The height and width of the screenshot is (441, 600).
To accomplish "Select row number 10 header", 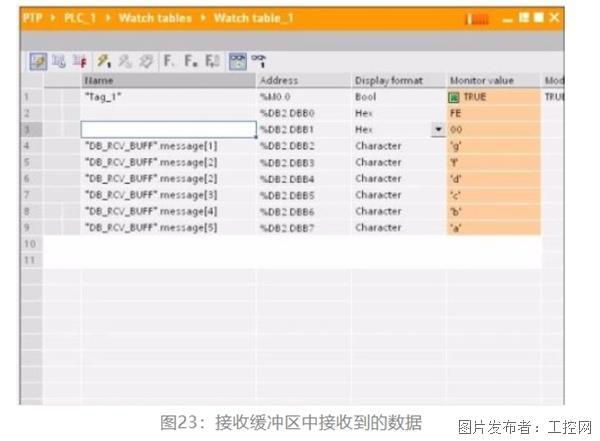I will [30, 244].
